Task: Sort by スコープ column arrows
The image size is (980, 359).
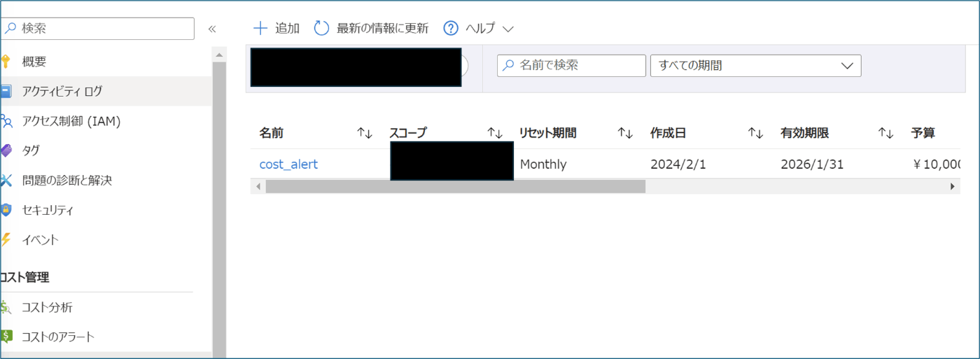Action: point(495,133)
